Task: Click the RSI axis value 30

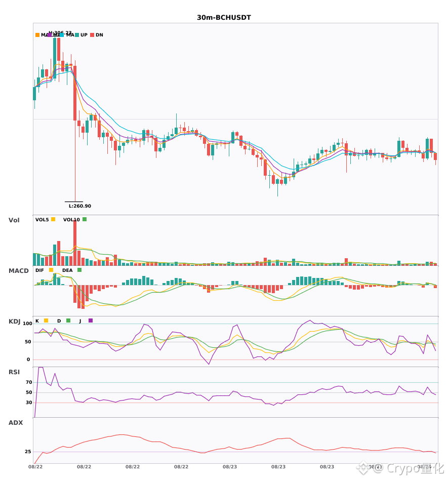Action: click(29, 403)
